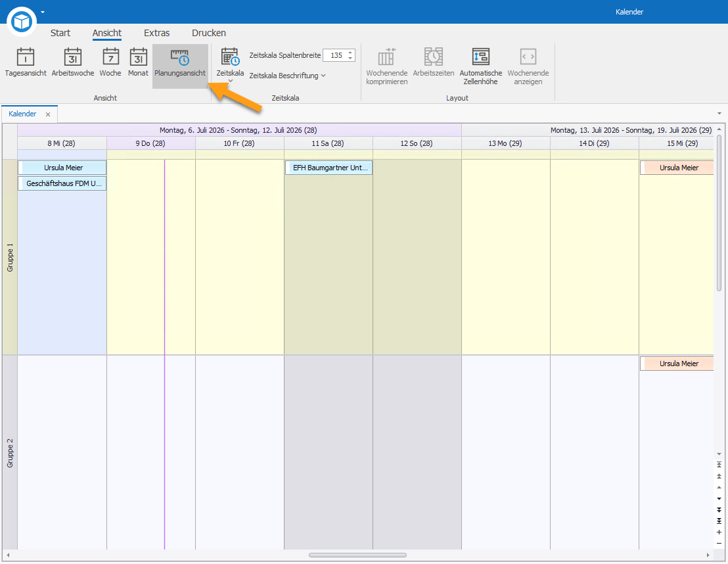The height and width of the screenshot is (564, 728).
Task: Select the Ansicht ribbon tab
Action: pos(107,33)
